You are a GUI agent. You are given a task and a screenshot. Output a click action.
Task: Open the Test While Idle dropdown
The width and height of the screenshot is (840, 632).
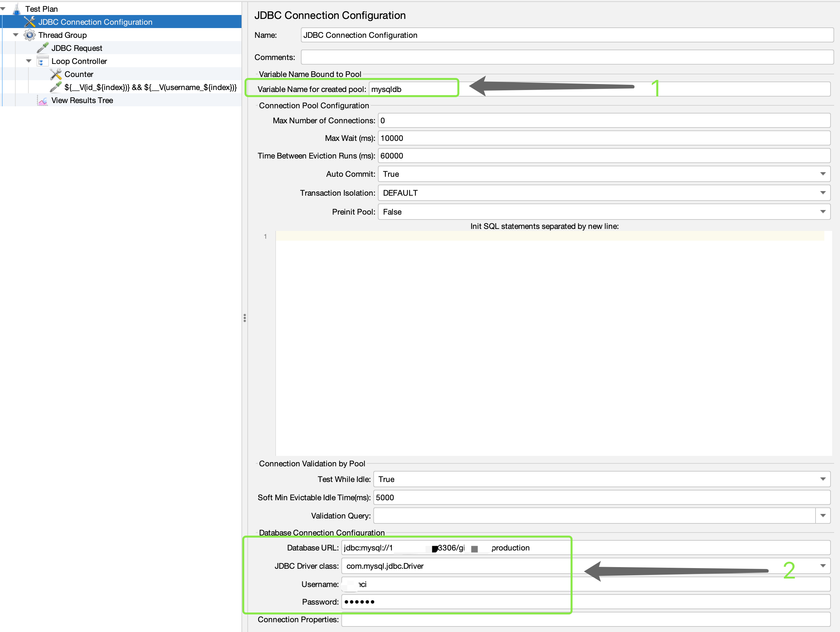click(822, 479)
